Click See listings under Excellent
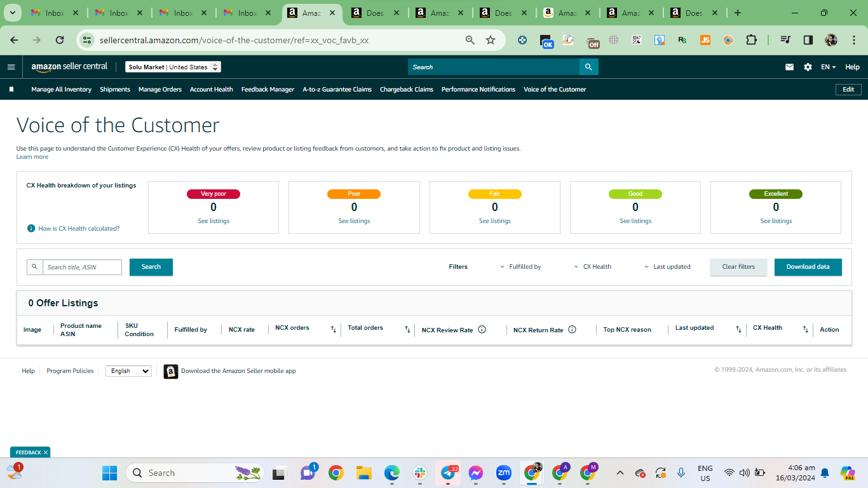The width and height of the screenshot is (868, 488). click(x=776, y=221)
